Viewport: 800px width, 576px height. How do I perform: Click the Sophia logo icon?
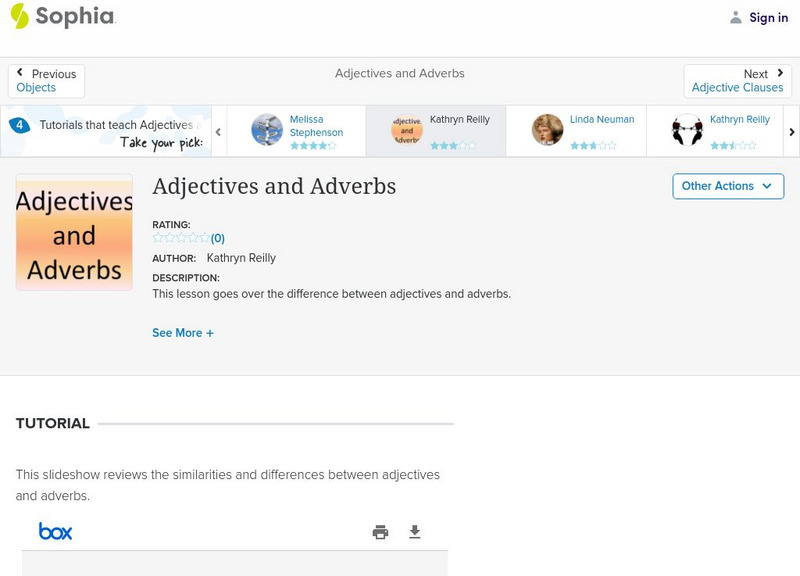click(20, 16)
